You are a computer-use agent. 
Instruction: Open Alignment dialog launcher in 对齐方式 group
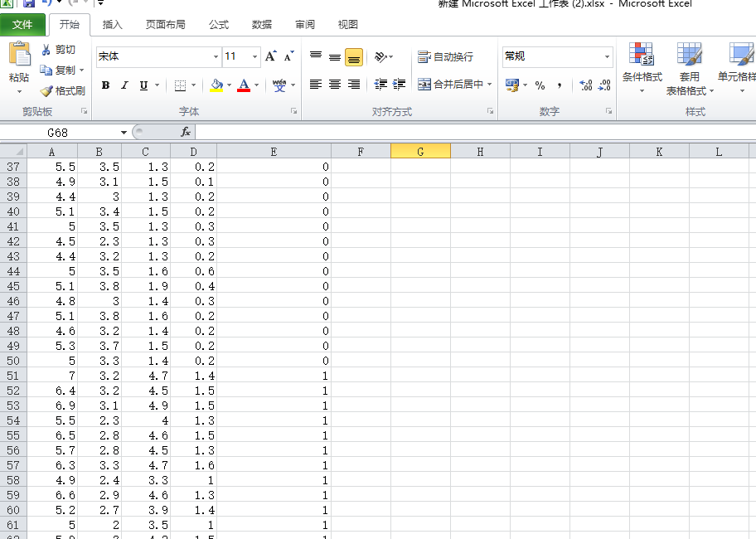[x=491, y=111]
